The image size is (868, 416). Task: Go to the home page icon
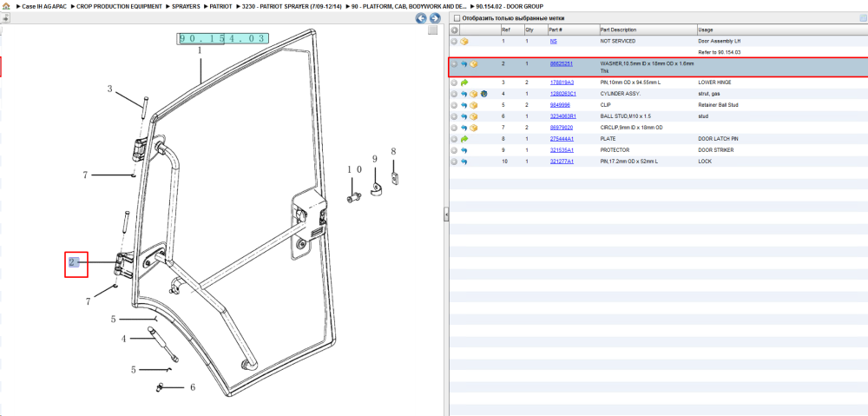click(6, 7)
